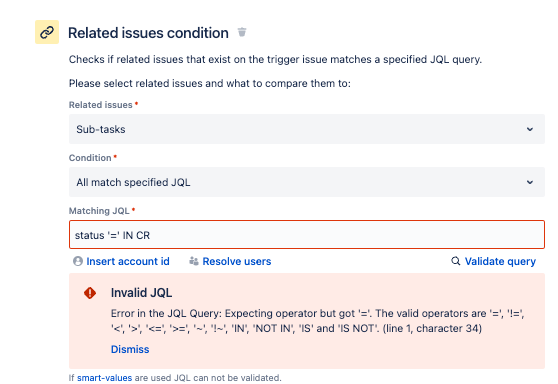Click the Resolve users link

click(237, 261)
